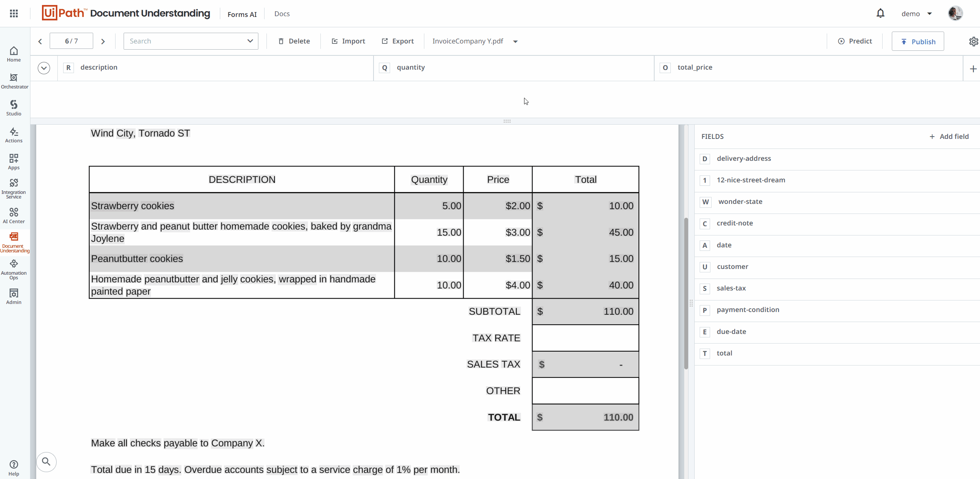Click the Export button

tap(398, 41)
